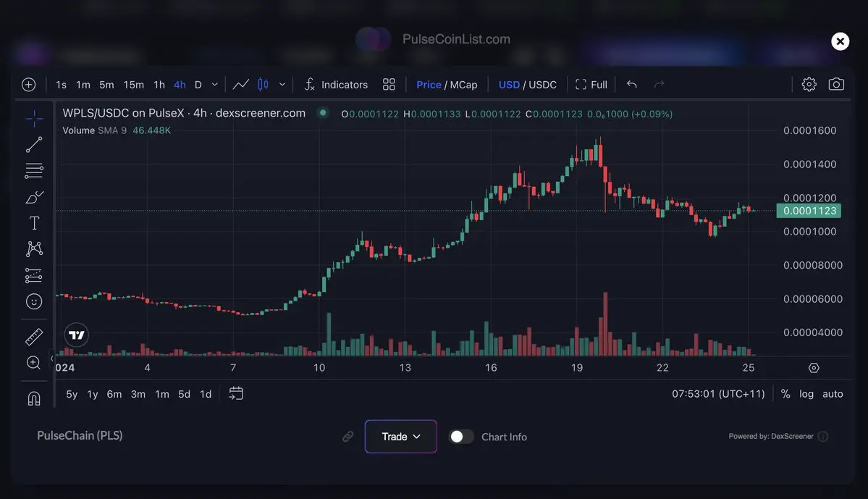Select the 1m interval in top toolbar
The width and height of the screenshot is (868, 499).
click(83, 85)
